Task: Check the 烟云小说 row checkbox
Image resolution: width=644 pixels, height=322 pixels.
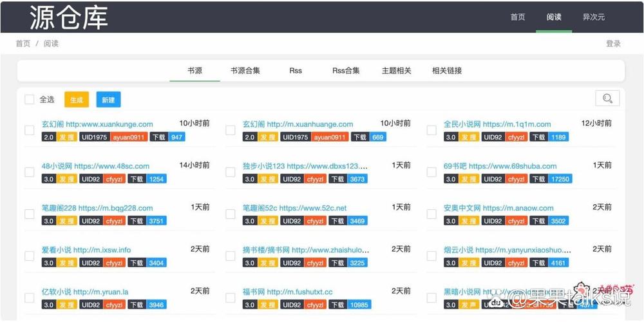Action: point(431,256)
